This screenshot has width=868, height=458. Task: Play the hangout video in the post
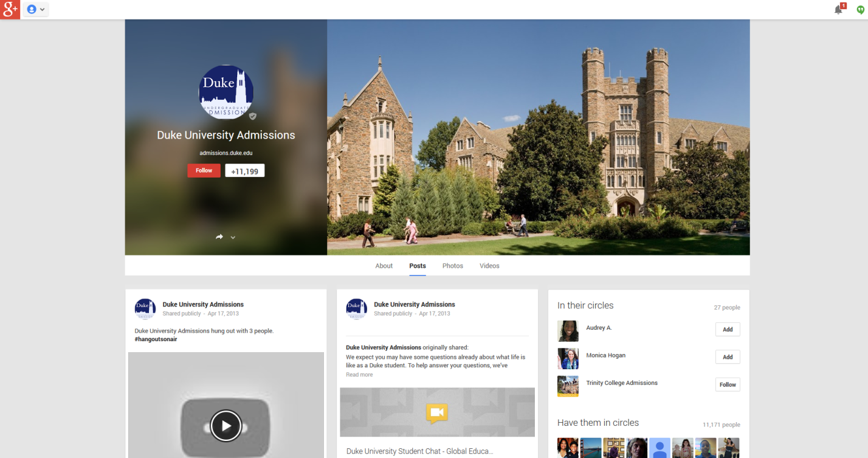pyautogui.click(x=226, y=426)
